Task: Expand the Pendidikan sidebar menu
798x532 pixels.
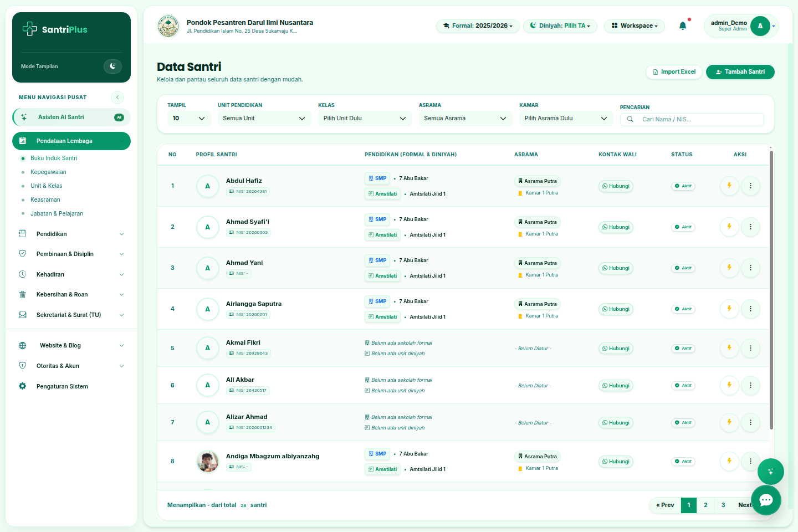Action: 71,234
